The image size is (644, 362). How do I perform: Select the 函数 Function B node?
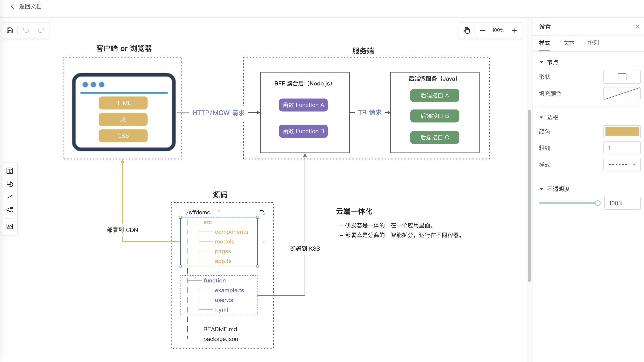click(303, 131)
